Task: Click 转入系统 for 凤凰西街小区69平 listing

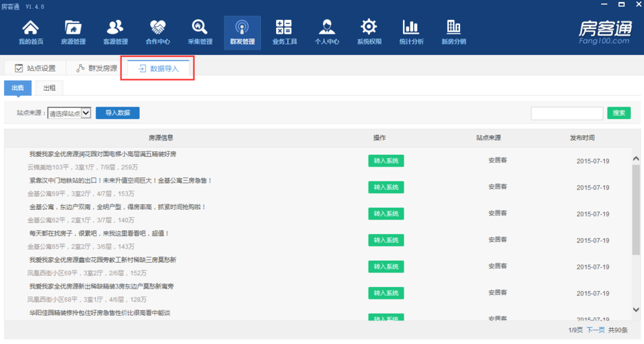Action: point(386,266)
